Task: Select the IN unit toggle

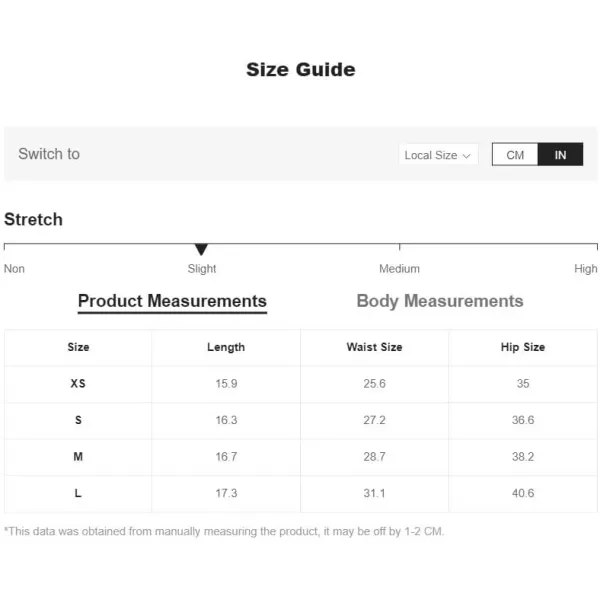Action: pos(560,155)
